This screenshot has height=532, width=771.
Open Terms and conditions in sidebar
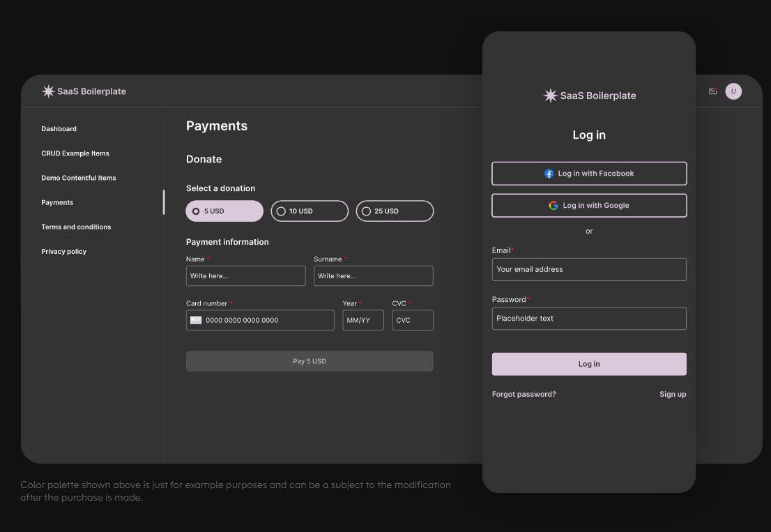(76, 227)
